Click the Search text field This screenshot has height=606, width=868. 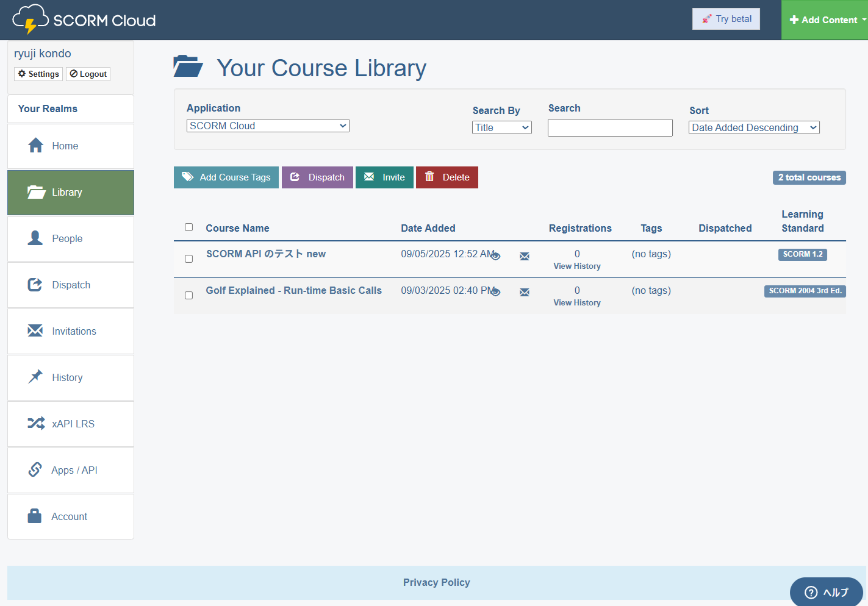pos(610,127)
